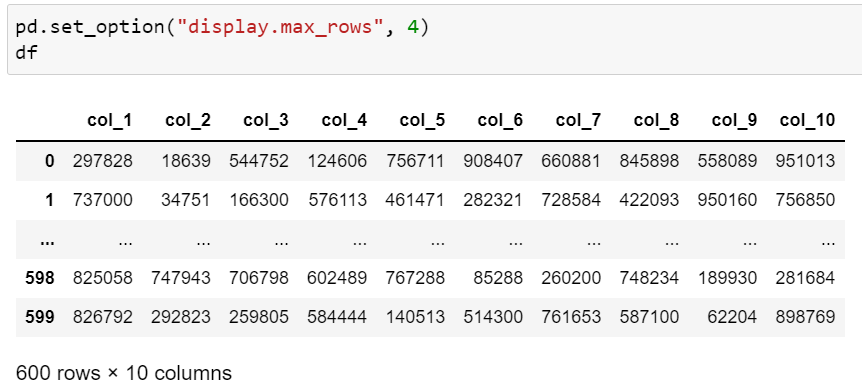Click the "display.max_rows" string in code
Viewport: 862px width, 389px height.
pyautogui.click(x=279, y=27)
